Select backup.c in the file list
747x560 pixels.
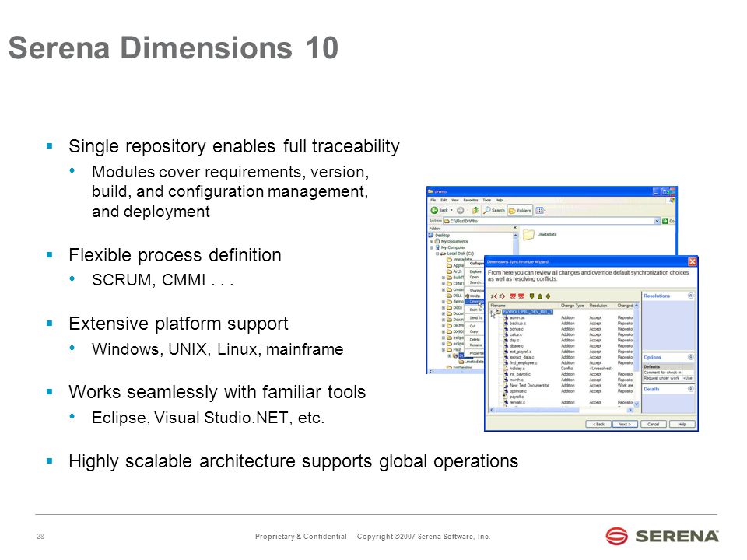(517, 324)
